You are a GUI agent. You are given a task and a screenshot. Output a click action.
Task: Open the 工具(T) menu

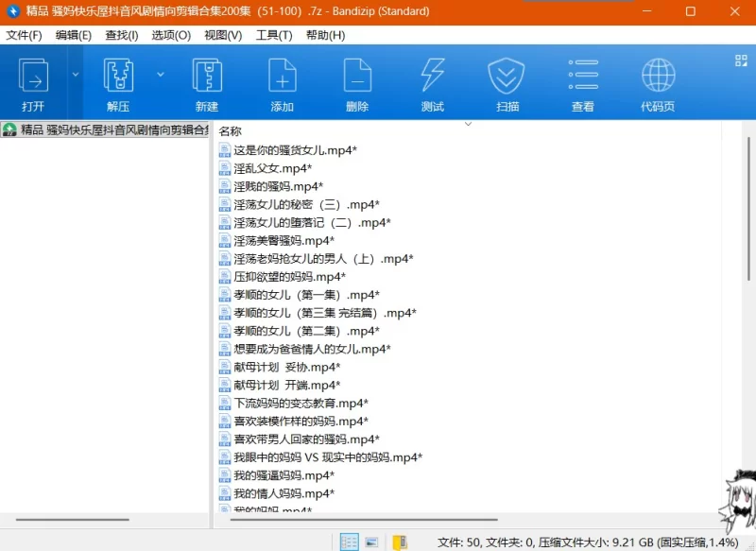tap(274, 35)
